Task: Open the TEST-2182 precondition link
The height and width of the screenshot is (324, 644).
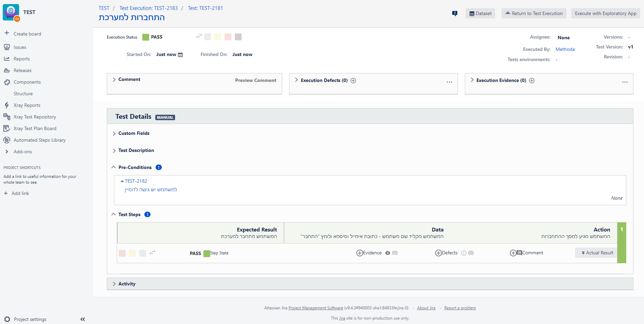Action: [x=136, y=181]
